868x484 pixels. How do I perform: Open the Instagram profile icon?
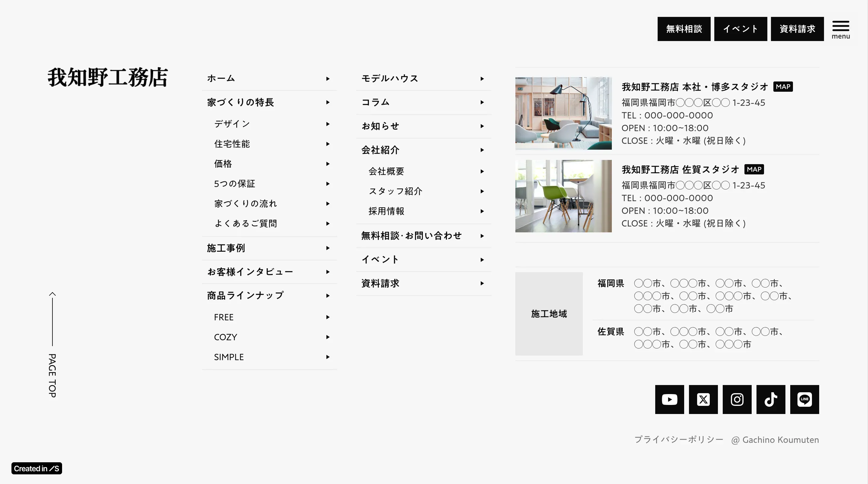(737, 399)
